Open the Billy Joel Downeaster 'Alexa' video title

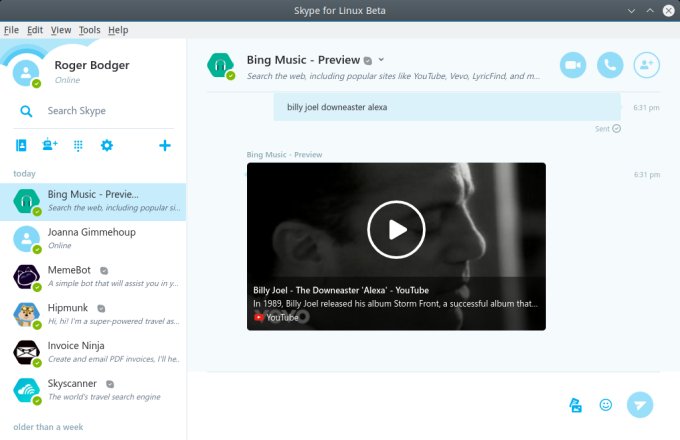point(341,290)
